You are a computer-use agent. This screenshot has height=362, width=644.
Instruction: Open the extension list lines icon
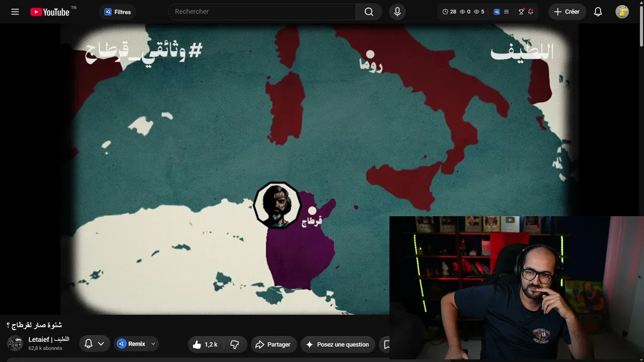click(506, 12)
